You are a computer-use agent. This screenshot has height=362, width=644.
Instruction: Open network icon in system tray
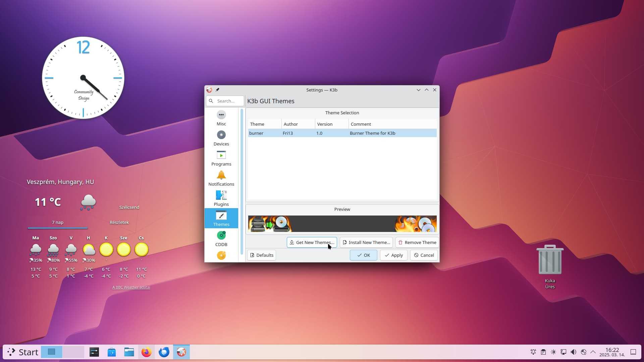(584, 352)
